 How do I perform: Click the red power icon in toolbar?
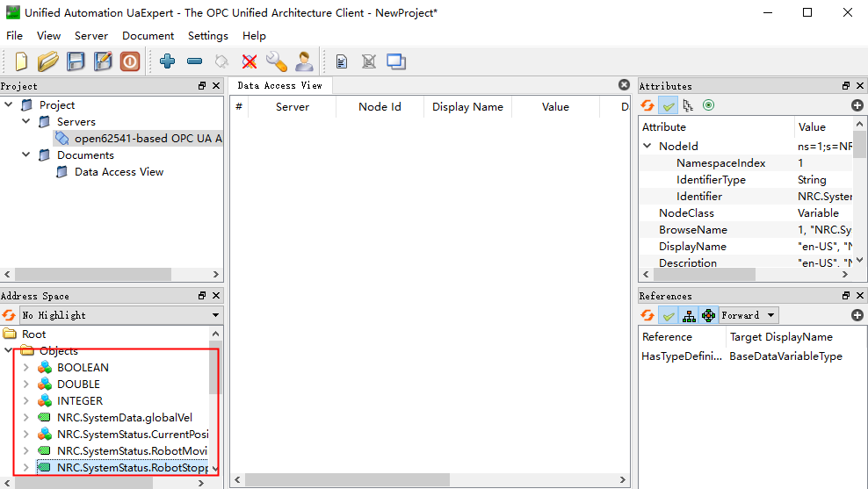pos(130,61)
